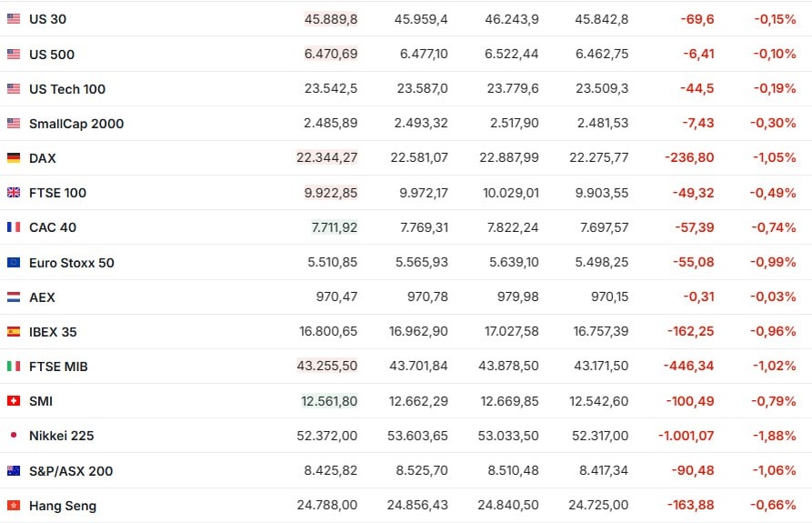Open the US Tech 100 index link
This screenshot has width=812, height=523.
point(67,89)
